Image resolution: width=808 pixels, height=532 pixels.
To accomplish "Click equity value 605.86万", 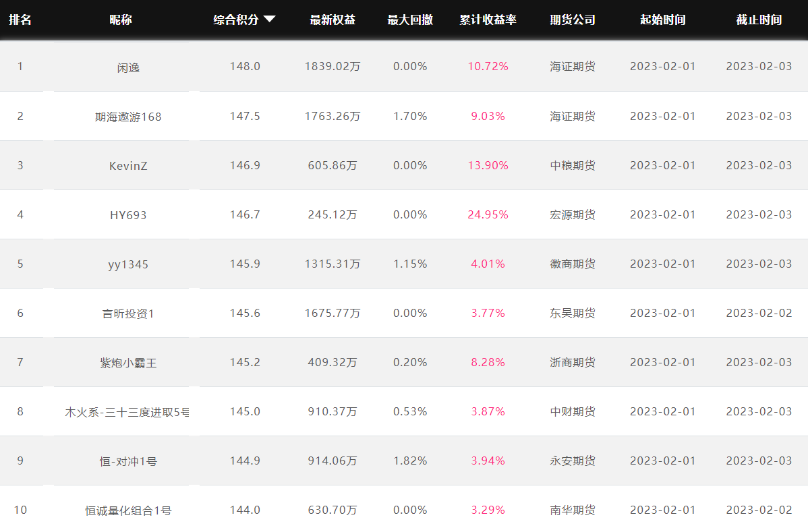I will [333, 165].
